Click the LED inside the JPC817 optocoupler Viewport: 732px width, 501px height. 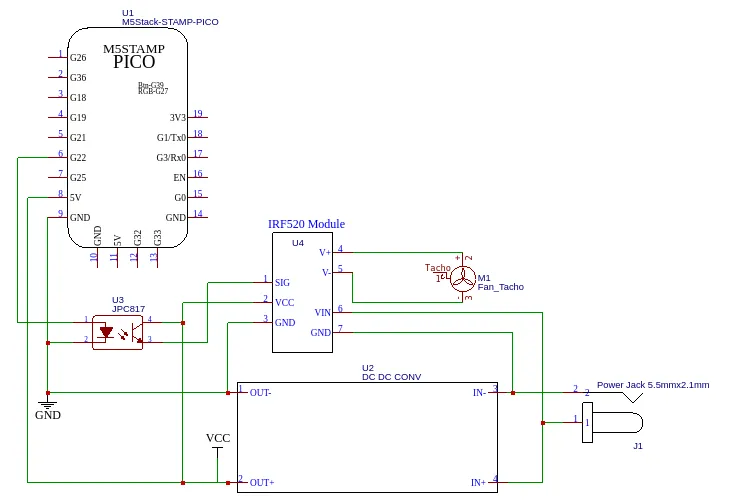[106, 332]
